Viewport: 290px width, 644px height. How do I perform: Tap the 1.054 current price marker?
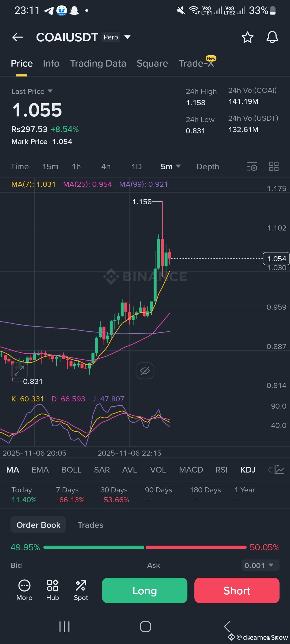(x=276, y=259)
